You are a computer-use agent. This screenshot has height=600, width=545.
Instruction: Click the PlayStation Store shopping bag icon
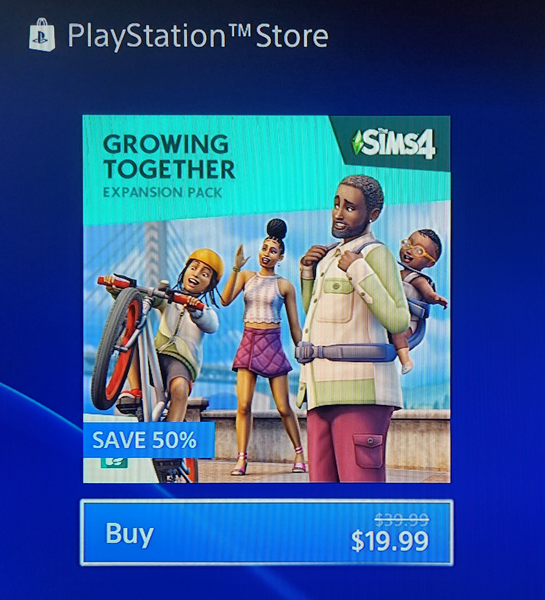pos(42,34)
